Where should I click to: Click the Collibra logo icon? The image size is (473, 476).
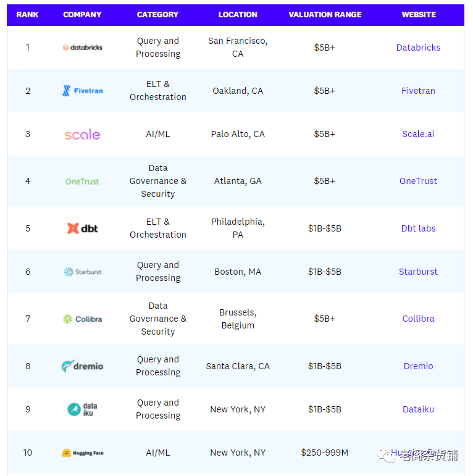click(67, 319)
